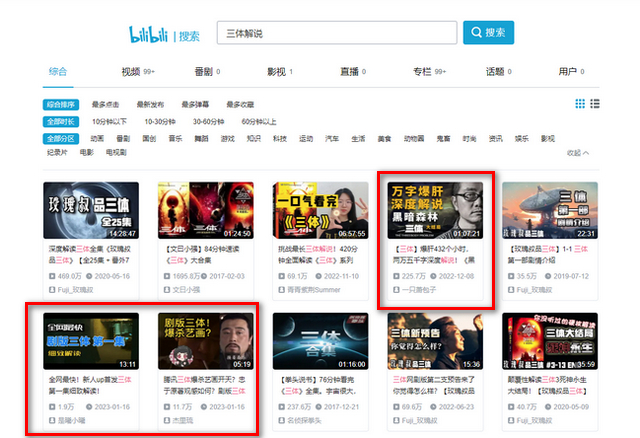Open the 三体合集 01:16:00 thumbnail
The height and width of the screenshot is (438, 640).
pyautogui.click(x=320, y=341)
